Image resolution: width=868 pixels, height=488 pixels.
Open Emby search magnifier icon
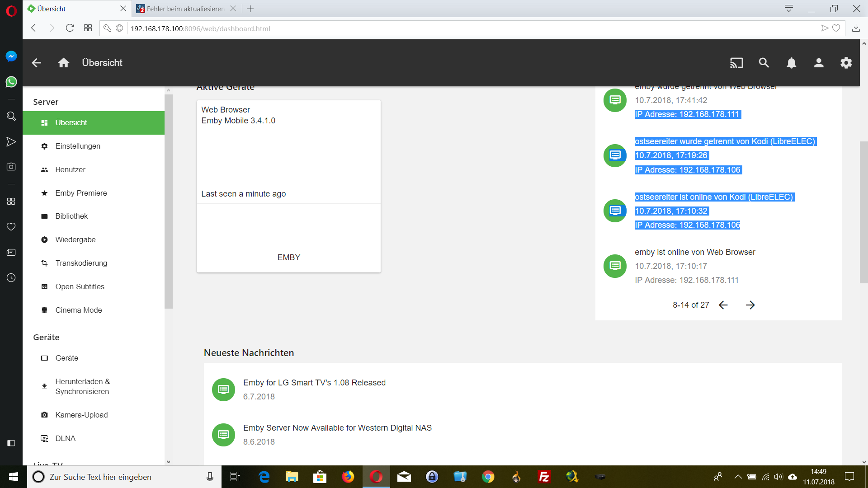[764, 63]
